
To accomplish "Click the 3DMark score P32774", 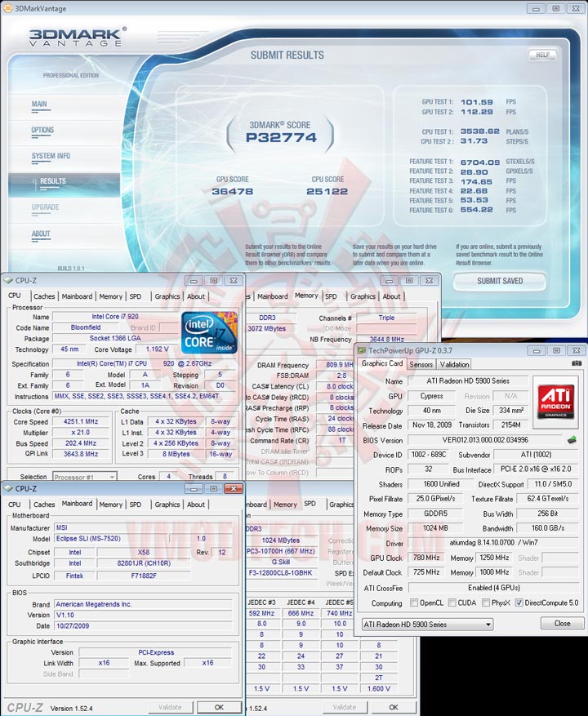I will [281, 137].
